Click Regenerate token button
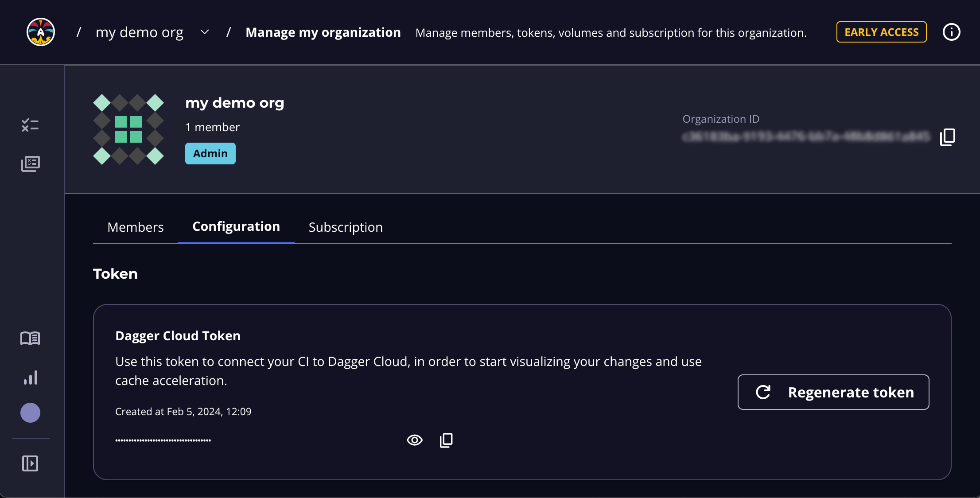Image resolution: width=980 pixels, height=498 pixels. click(x=833, y=392)
